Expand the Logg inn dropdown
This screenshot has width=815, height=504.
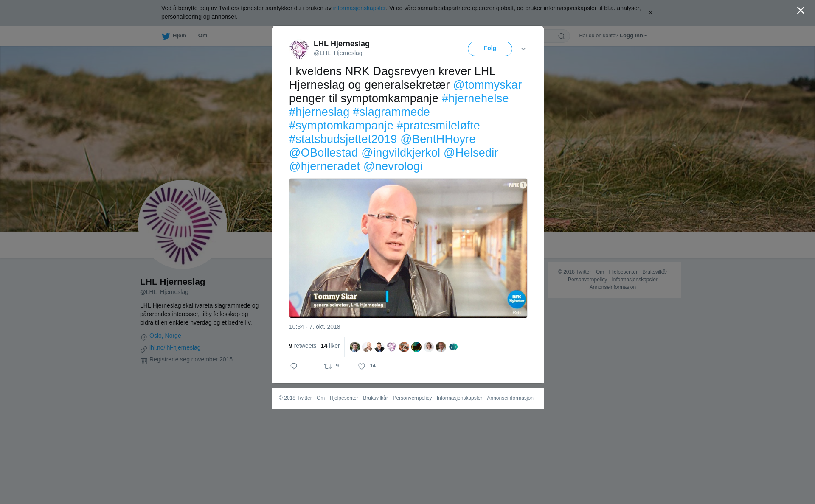(x=633, y=36)
